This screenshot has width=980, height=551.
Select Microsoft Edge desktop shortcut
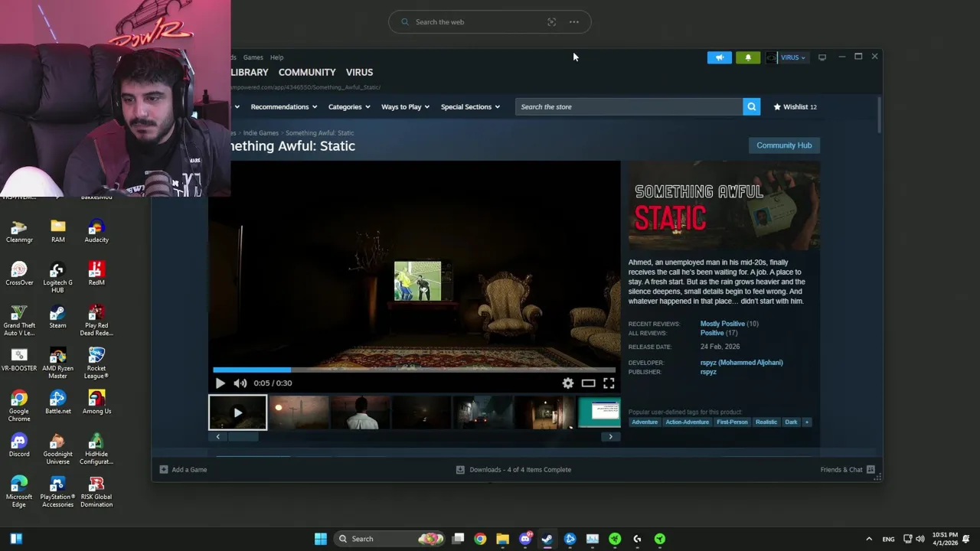click(x=19, y=491)
